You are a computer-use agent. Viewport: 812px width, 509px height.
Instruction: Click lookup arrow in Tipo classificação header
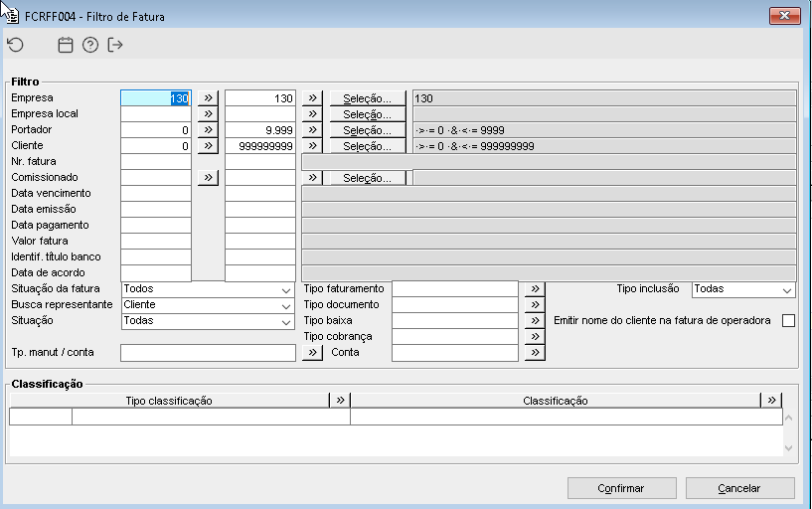(340, 401)
